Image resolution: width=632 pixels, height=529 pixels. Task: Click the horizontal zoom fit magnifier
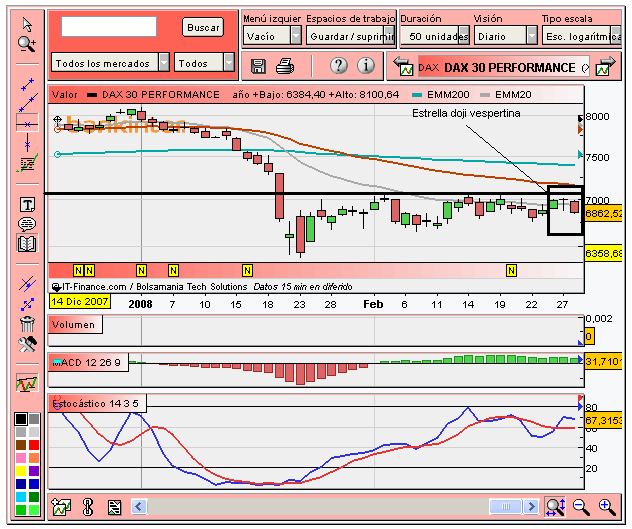[555, 507]
